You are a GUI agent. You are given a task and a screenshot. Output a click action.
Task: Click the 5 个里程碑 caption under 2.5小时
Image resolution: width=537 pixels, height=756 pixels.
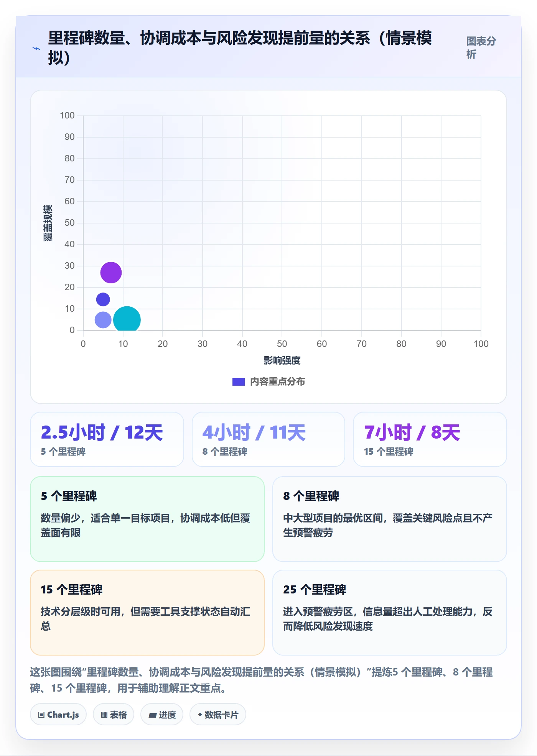[63, 452]
